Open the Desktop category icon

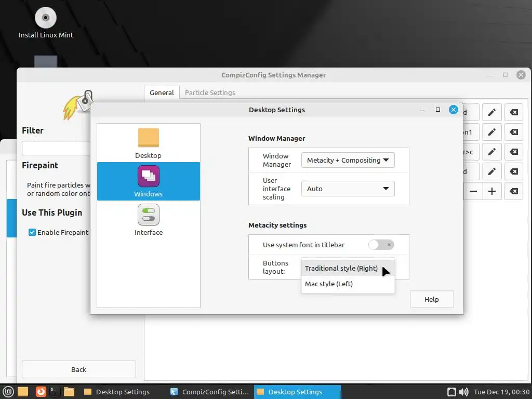[148, 138]
